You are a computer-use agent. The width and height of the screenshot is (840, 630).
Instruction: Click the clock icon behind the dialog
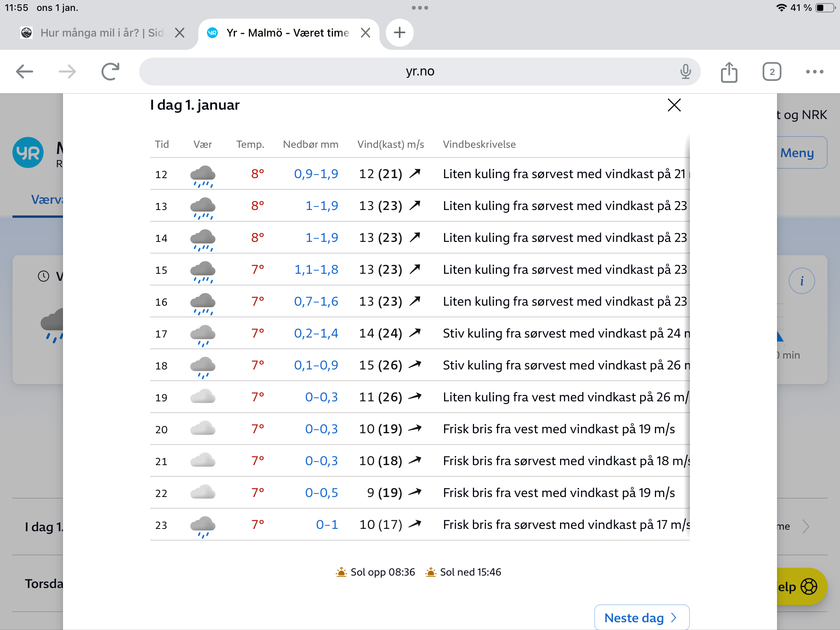44,276
